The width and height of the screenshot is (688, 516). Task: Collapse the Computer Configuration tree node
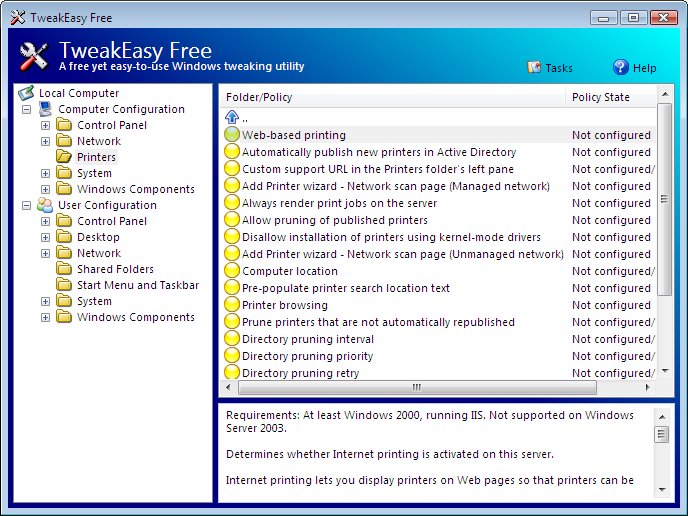point(27,109)
